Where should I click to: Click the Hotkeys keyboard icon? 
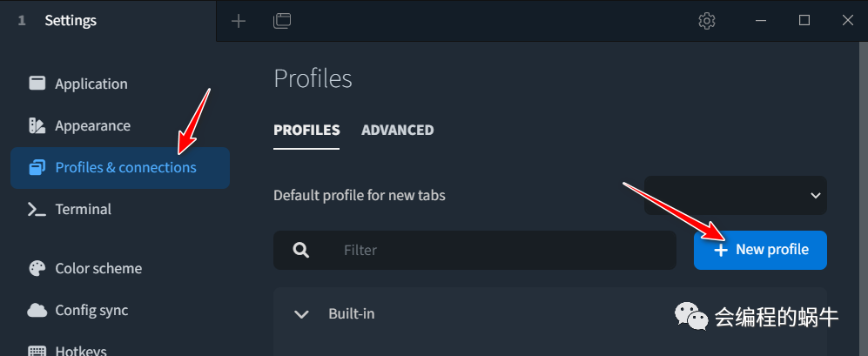37,351
